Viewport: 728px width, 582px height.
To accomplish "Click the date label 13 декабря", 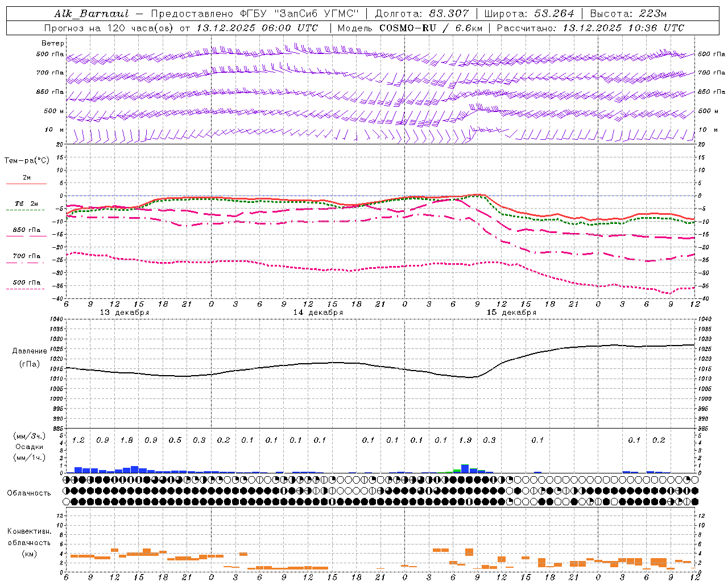I will coord(125,313).
